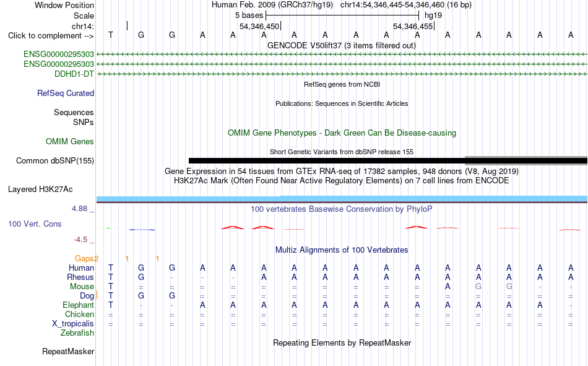The width and height of the screenshot is (588, 366).
Task: Click the Chicken species row label
Action: pyautogui.click(x=79, y=314)
